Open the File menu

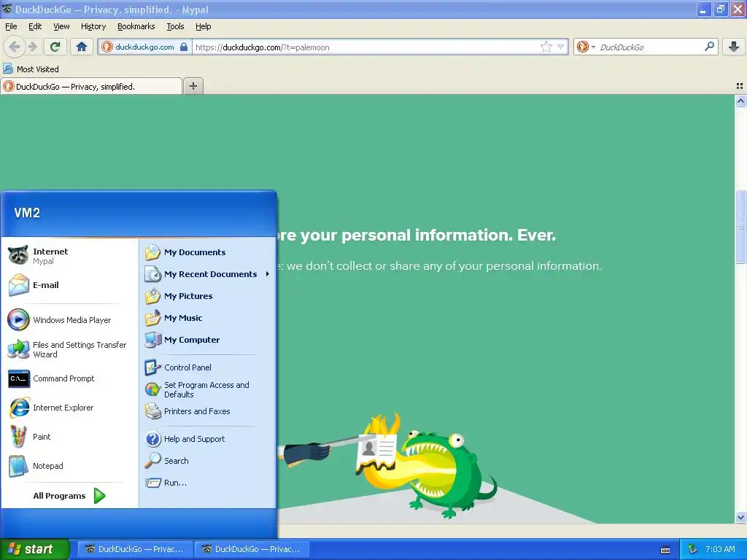[x=11, y=26]
